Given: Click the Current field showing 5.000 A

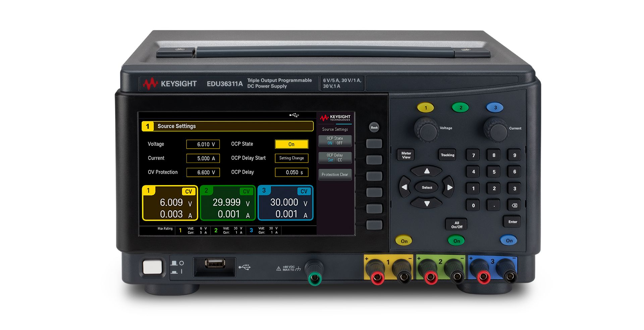Looking at the screenshot, I should 203,158.
